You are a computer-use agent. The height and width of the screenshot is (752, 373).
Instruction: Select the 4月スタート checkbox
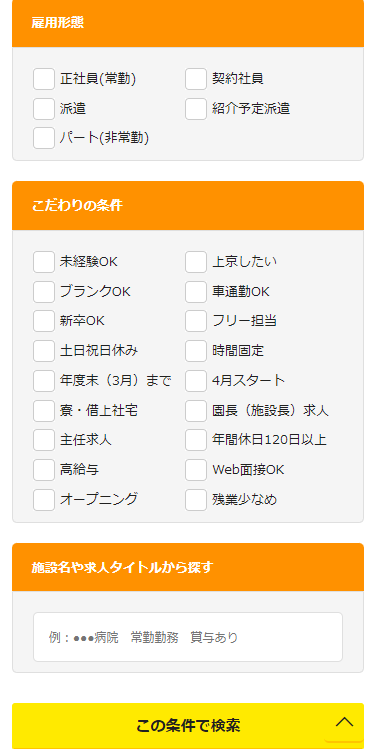[x=196, y=381]
